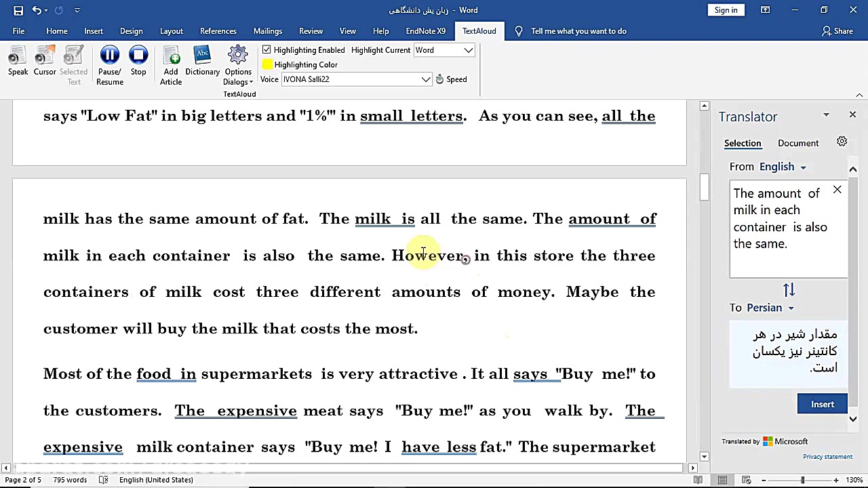
Task: Go to the References tab
Action: (218, 31)
